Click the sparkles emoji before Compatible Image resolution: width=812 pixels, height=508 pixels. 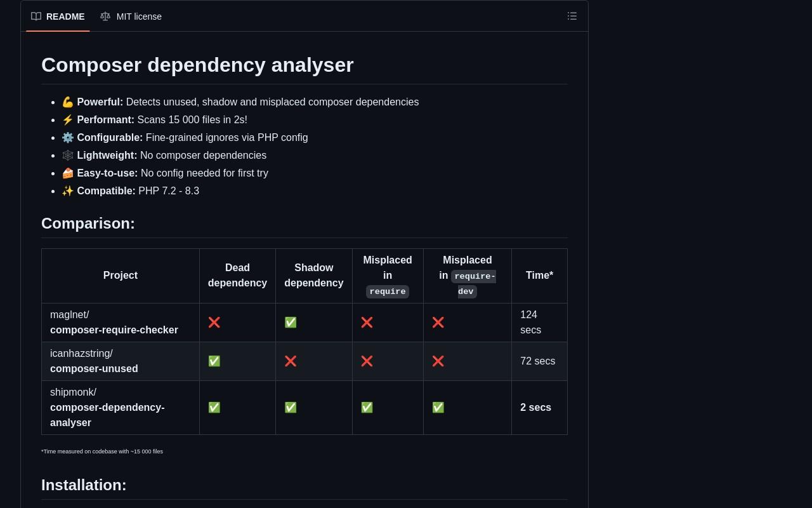tap(68, 191)
